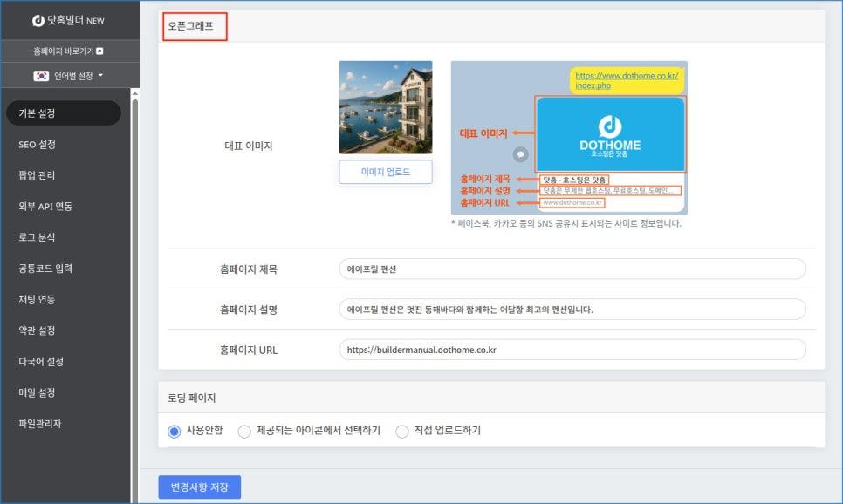843x504 pixels.
Task: Go to 팝업 관리 section
Action: tap(38, 175)
